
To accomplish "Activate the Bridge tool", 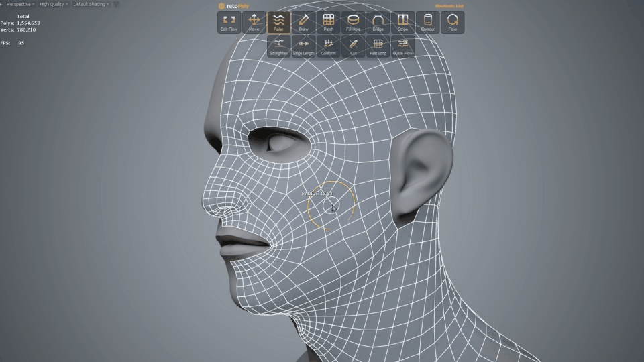I will coord(378,22).
